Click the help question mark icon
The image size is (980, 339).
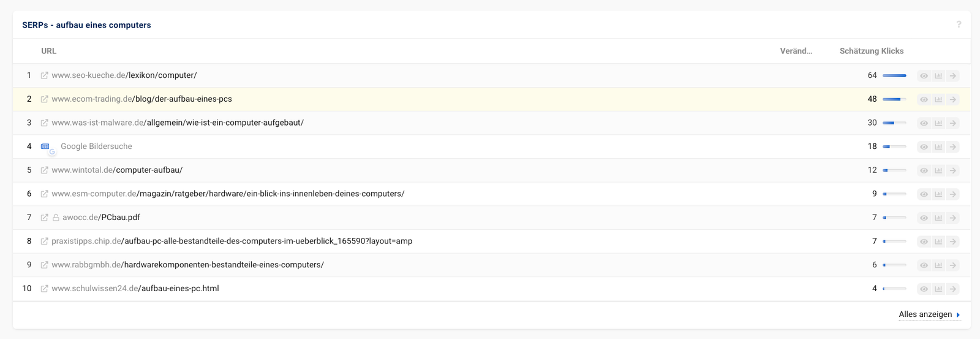[x=959, y=25]
